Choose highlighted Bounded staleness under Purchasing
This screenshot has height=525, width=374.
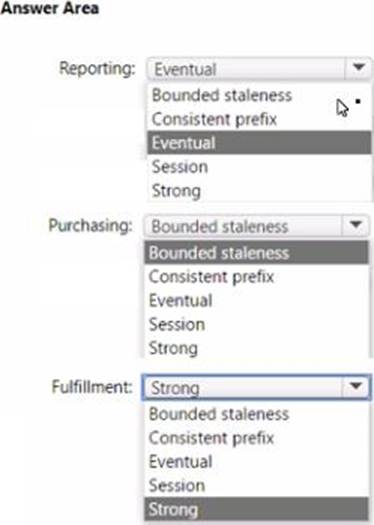click(x=256, y=253)
